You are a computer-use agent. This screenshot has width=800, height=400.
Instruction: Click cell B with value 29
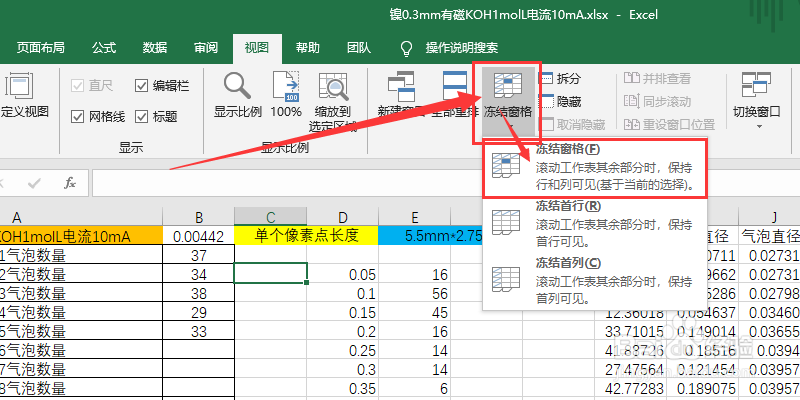(x=198, y=312)
